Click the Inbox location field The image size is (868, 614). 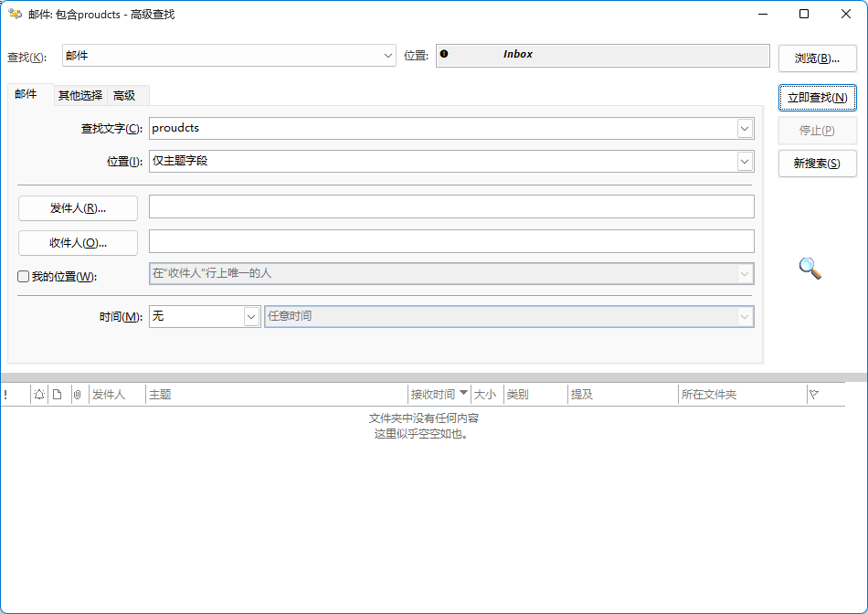pos(603,56)
